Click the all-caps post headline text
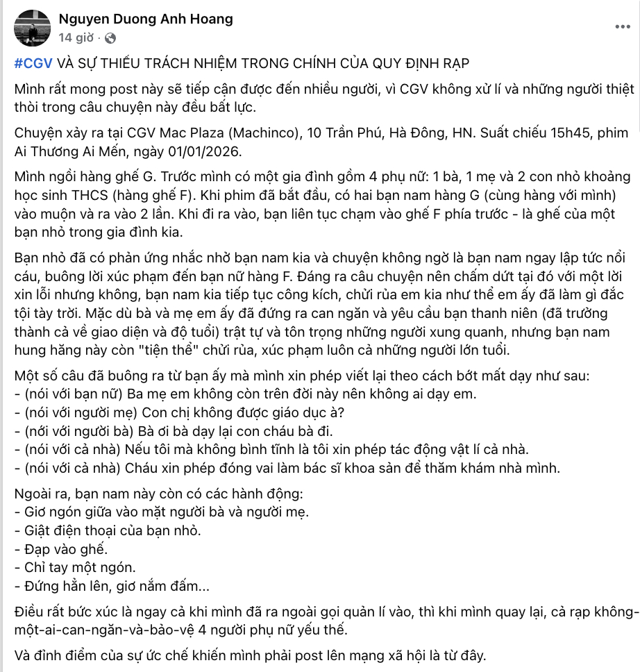This screenshot has height=672, width=640. [264, 64]
